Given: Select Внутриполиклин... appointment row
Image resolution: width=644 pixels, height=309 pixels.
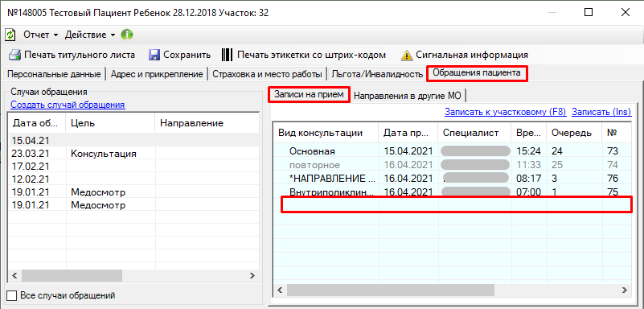Looking at the screenshot, I should (x=453, y=192).
